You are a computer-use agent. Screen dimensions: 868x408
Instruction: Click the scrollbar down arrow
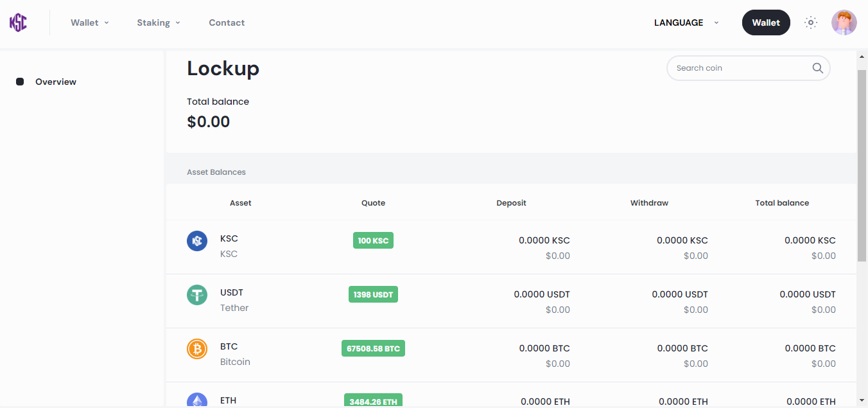[x=862, y=400]
